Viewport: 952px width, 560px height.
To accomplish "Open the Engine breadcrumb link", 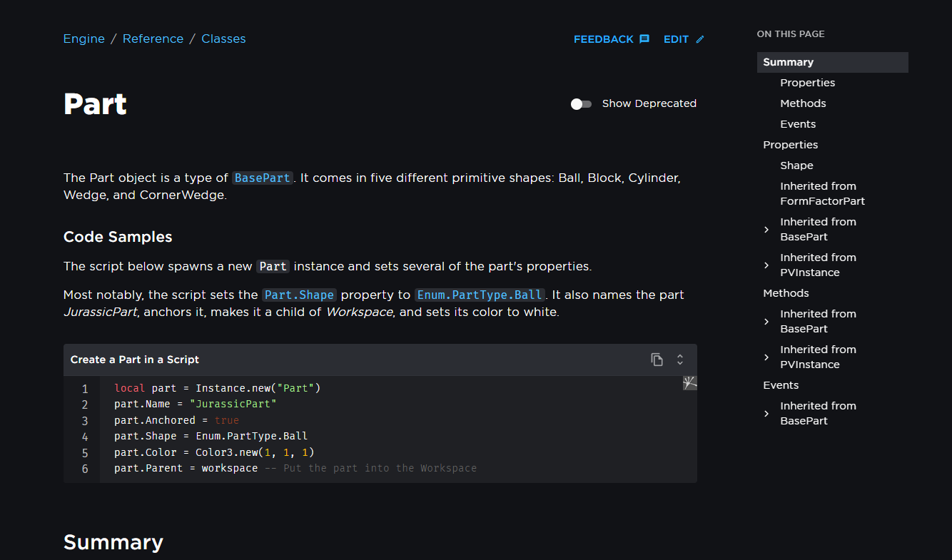I will coord(84,39).
